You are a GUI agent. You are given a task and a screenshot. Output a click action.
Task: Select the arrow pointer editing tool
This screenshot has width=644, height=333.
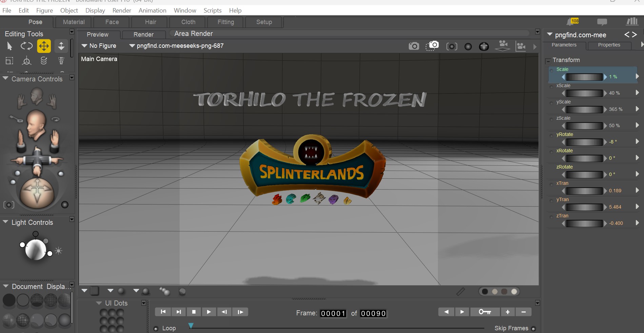[9, 46]
